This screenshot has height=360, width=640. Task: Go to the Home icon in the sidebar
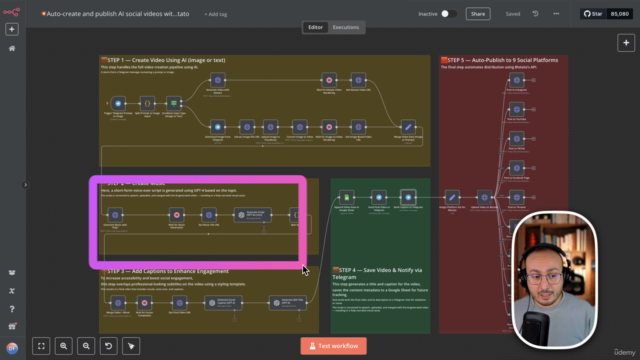coord(12,49)
